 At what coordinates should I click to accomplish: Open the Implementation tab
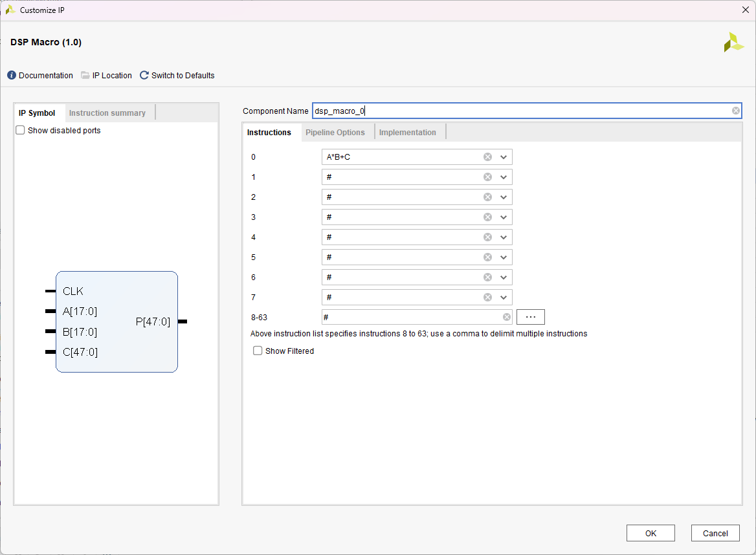coord(408,133)
